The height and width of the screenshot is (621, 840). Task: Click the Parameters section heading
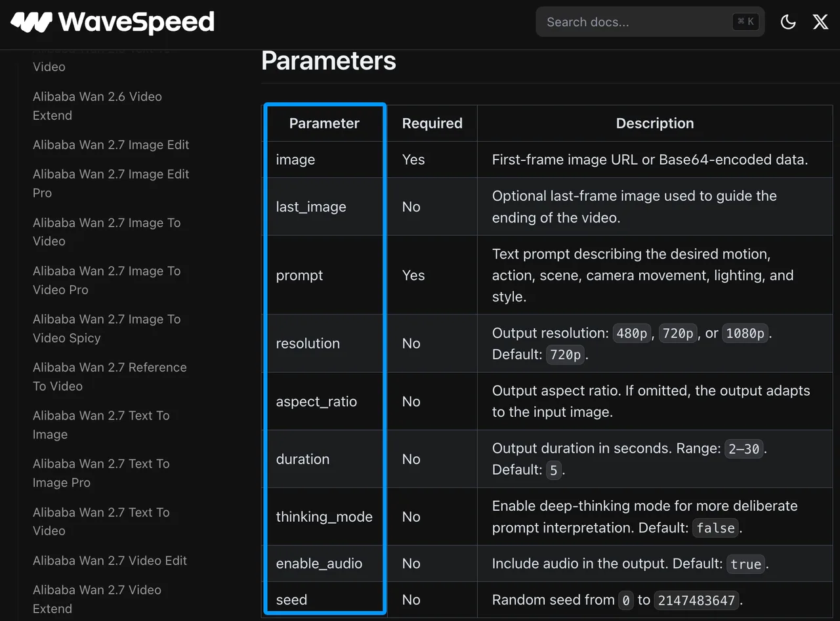(x=329, y=61)
